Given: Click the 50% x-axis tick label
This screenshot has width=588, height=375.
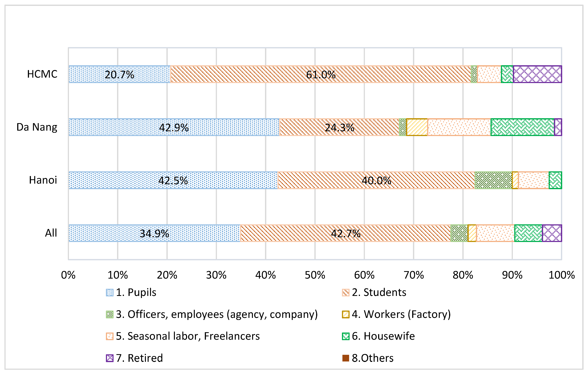Looking at the screenshot, I should (315, 275).
